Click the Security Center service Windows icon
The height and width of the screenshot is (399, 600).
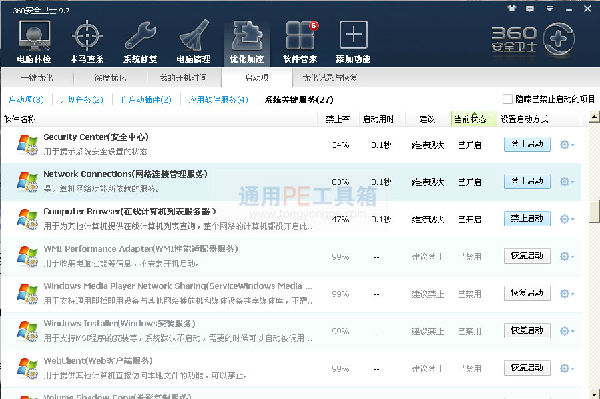pyautogui.click(x=27, y=145)
